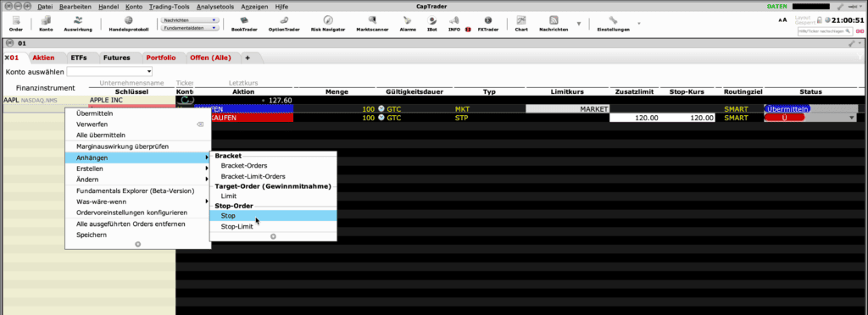868x315 pixels.
Task: Switch to the Futures tab
Action: [116, 58]
